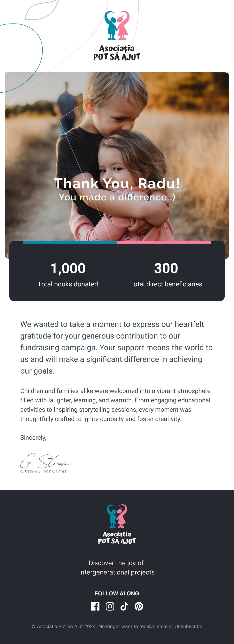
Task: Click the Asociația Pot Să Ajut header logo
Action: pos(117,36)
